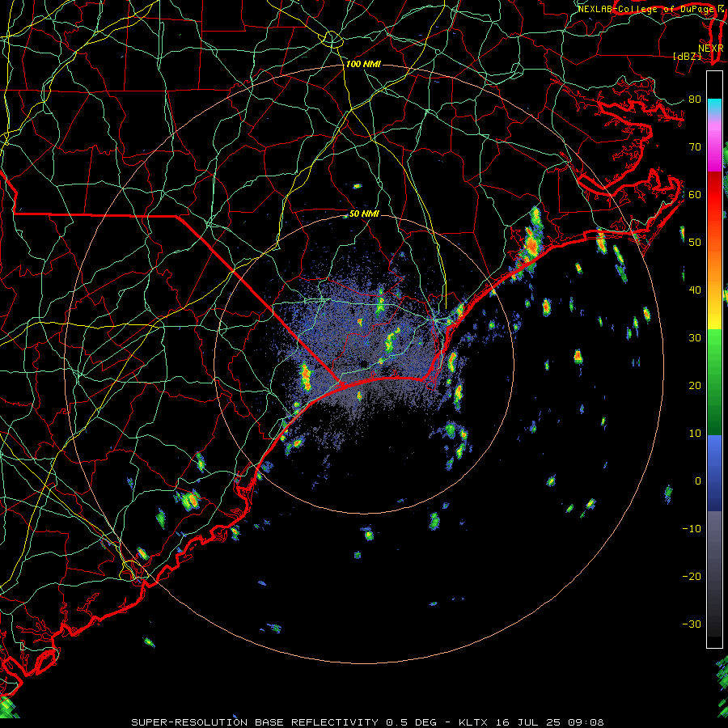Viewport: 728px width, 728px height.
Task: Click the "-20" value on the dBZ scale
Action: click(692, 577)
